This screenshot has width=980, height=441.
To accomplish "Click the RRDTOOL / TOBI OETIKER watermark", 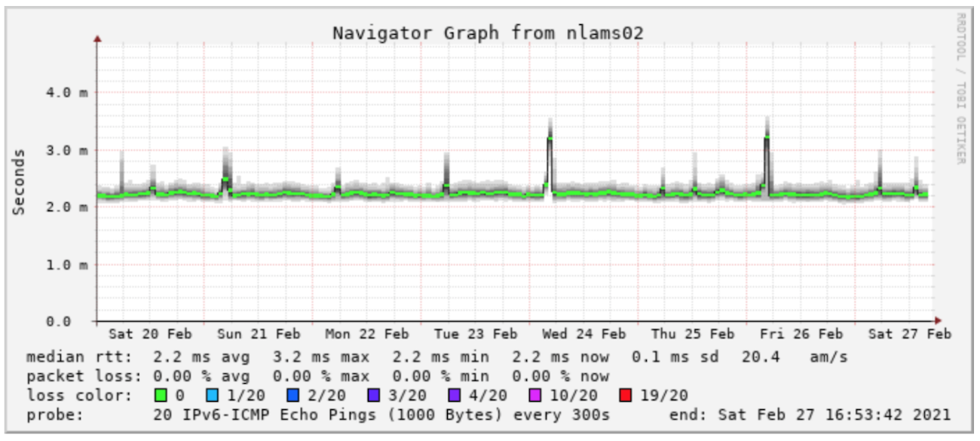I will 961,88.
